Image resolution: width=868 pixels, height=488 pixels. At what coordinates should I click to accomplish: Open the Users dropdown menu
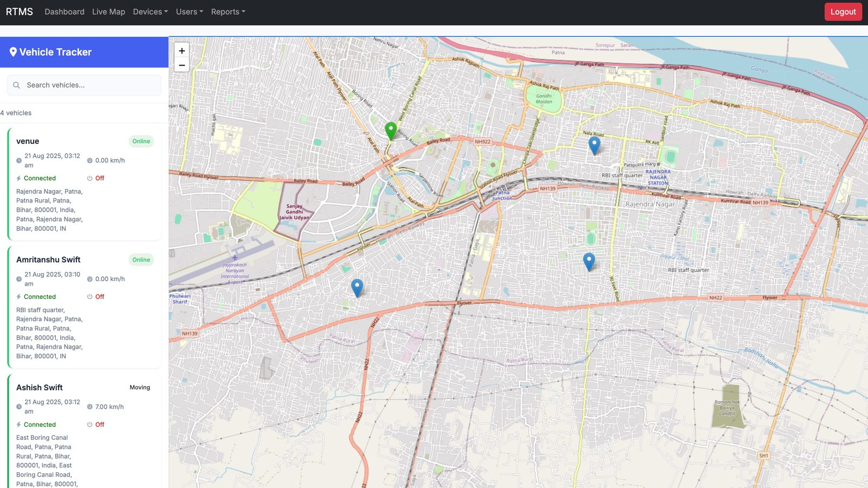[x=189, y=12]
